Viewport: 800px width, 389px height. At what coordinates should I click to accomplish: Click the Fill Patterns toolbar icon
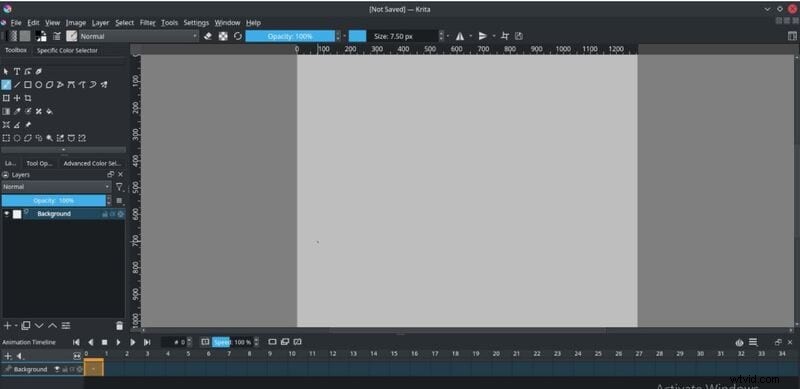pos(25,36)
